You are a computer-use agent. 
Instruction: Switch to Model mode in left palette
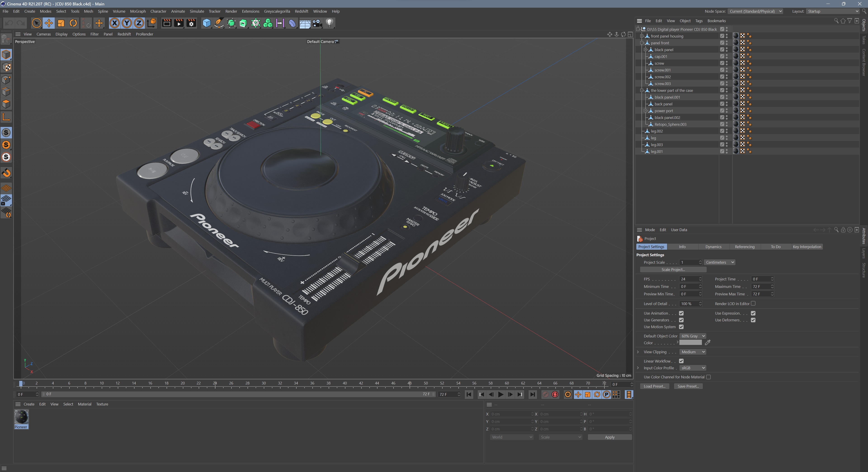pos(6,55)
